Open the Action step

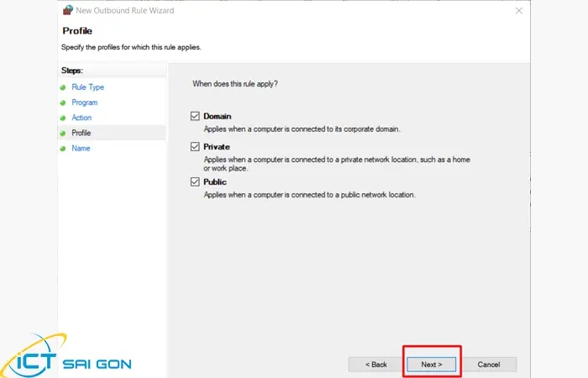pos(81,118)
